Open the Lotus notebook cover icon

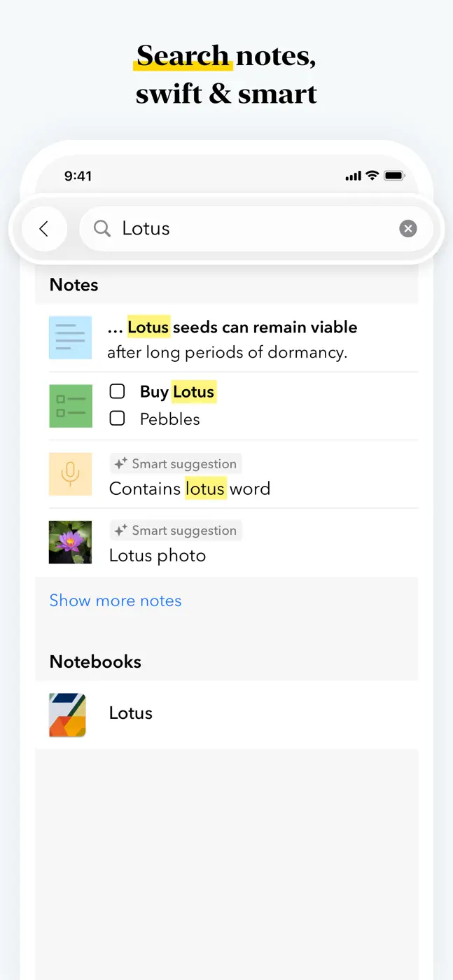click(68, 715)
